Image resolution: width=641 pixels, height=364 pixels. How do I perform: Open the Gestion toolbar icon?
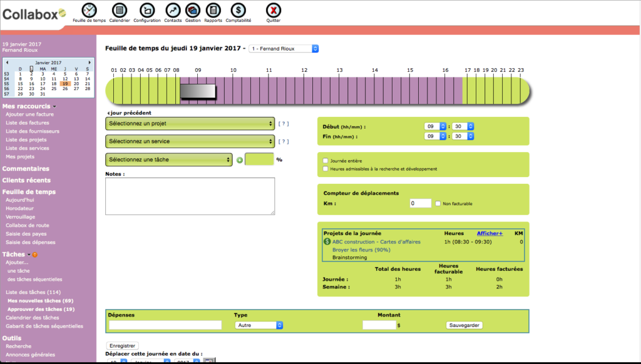pos(193,10)
